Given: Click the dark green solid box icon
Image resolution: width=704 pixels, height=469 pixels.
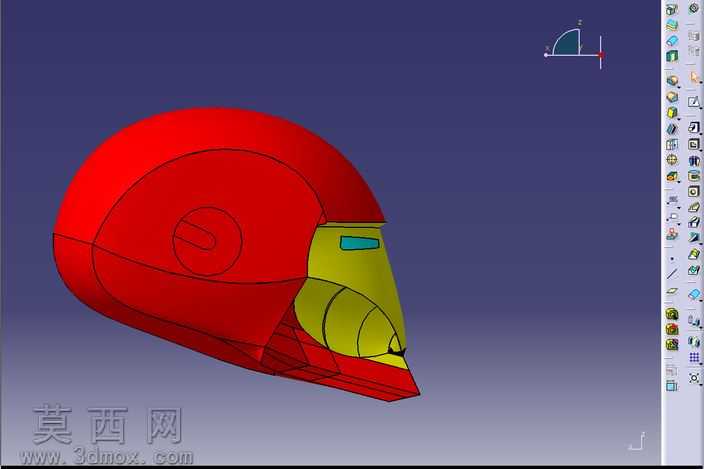Looking at the screenshot, I should [672, 56].
